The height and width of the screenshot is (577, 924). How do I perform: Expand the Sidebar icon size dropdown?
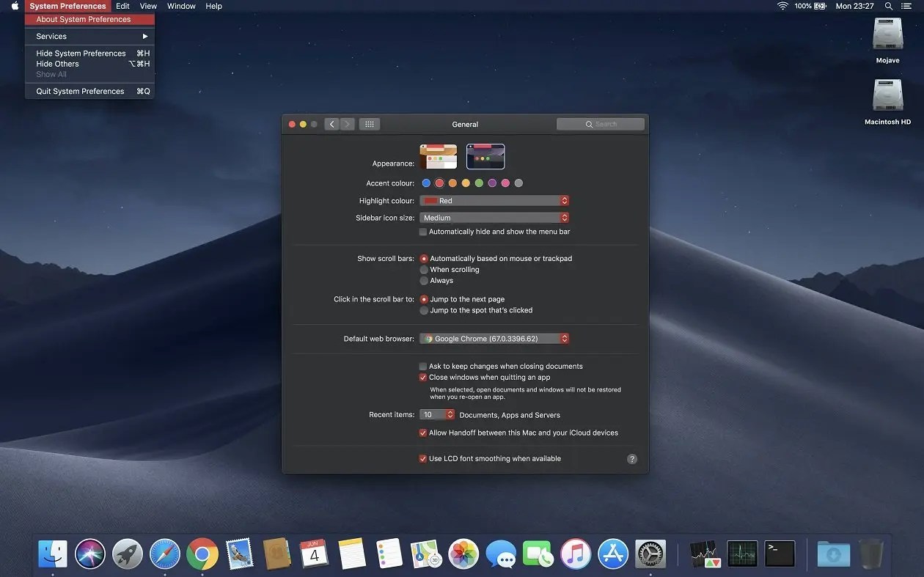click(x=494, y=218)
